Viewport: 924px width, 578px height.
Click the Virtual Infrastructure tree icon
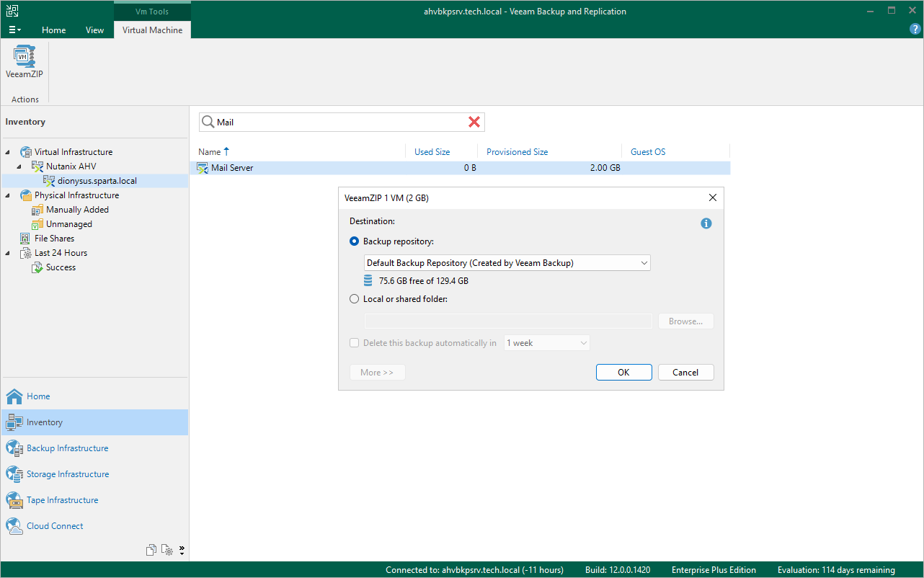(26, 152)
